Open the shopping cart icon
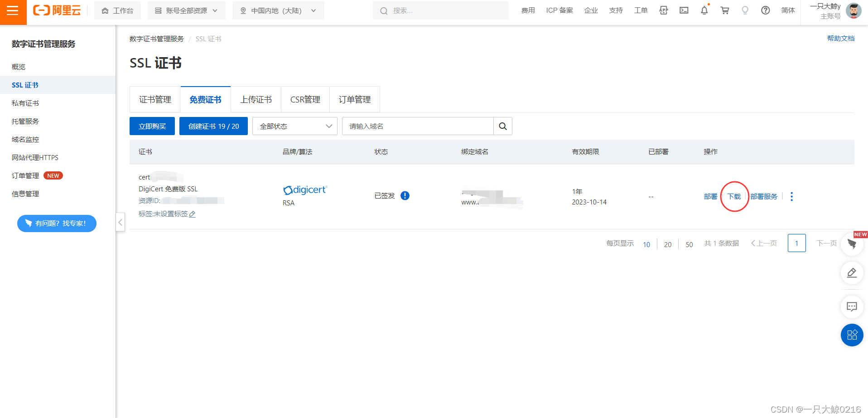This screenshot has height=418, width=868. [725, 10]
